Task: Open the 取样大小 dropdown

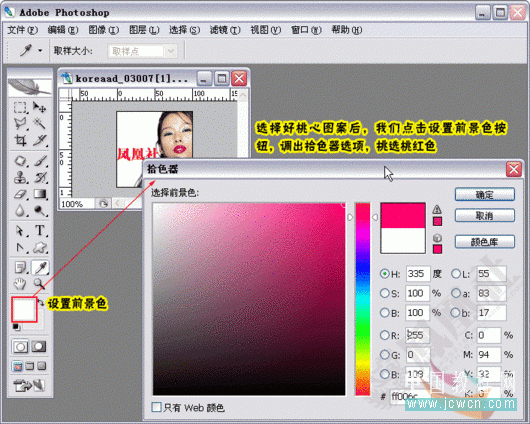Action: coord(142,51)
